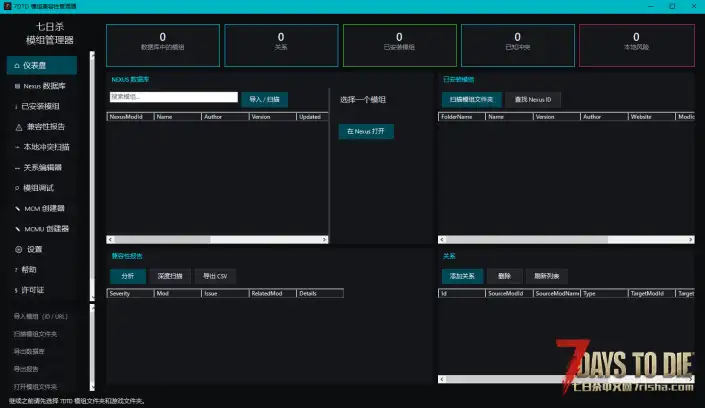Click 导出数据库 quick action
The width and height of the screenshot is (705, 408).
coord(29,351)
